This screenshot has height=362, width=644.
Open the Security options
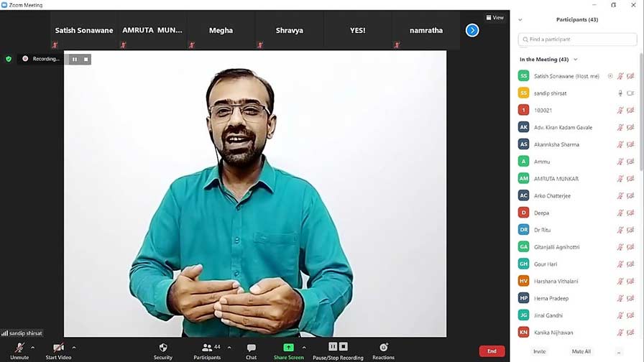pyautogui.click(x=163, y=351)
